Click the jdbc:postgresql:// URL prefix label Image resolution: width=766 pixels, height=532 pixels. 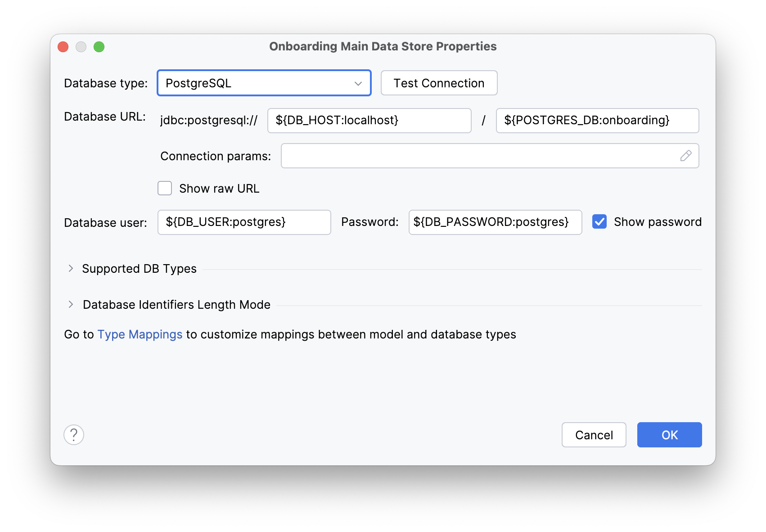pos(208,120)
